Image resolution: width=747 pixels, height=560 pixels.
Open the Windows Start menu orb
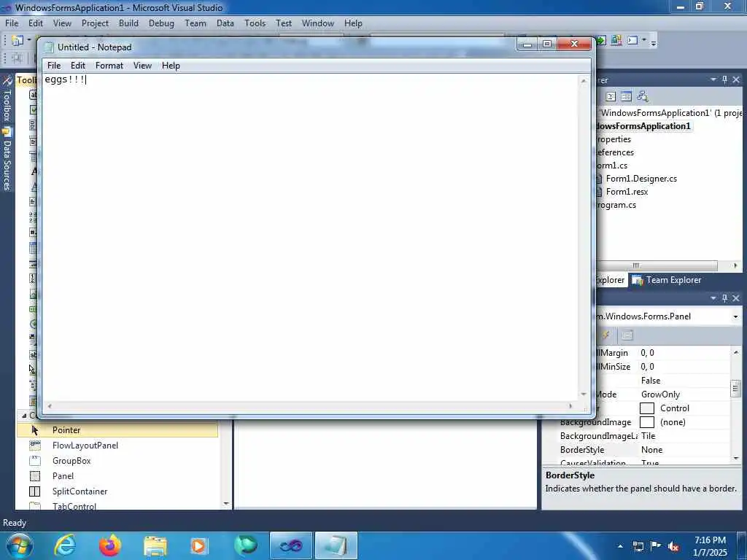(20, 545)
